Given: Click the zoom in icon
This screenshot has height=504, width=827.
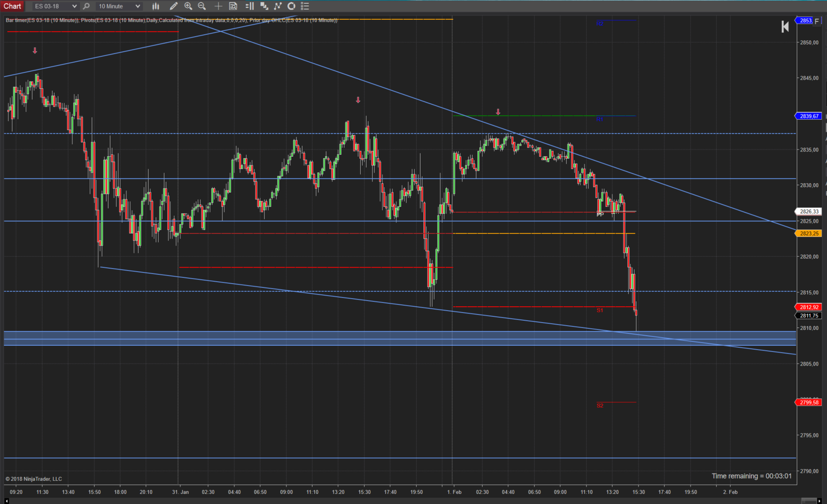Looking at the screenshot, I should click(188, 6).
